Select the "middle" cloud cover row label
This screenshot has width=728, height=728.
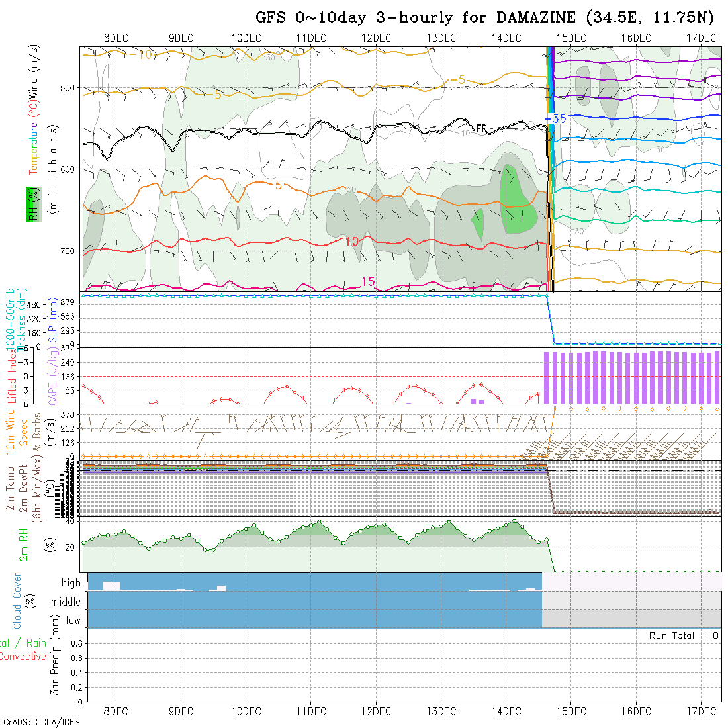pos(66,602)
